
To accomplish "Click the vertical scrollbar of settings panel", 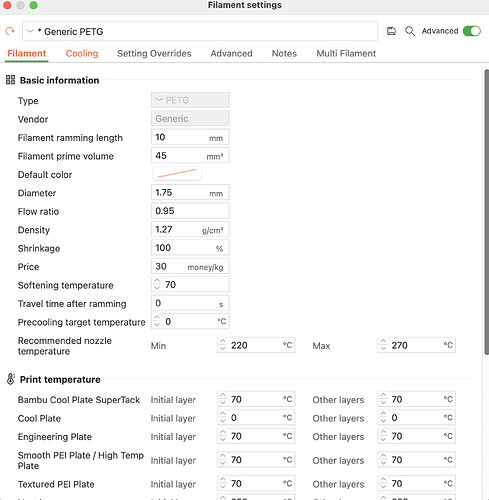I will (x=486, y=212).
